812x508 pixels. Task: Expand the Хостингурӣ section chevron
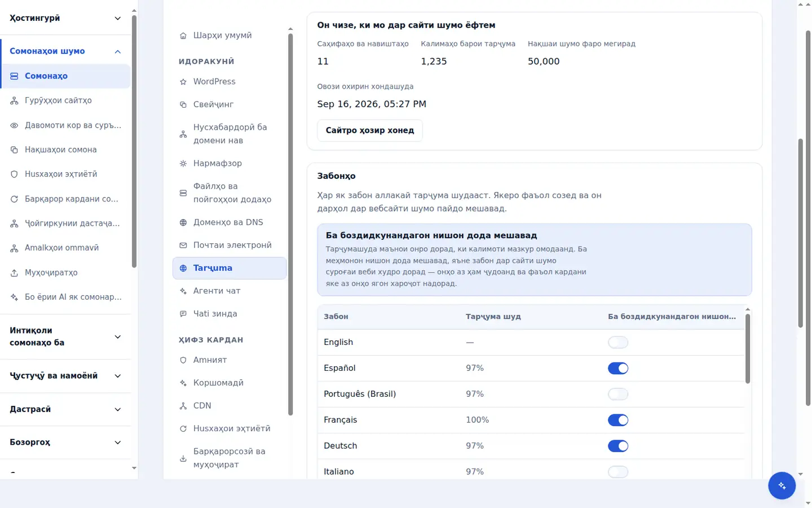(x=118, y=18)
